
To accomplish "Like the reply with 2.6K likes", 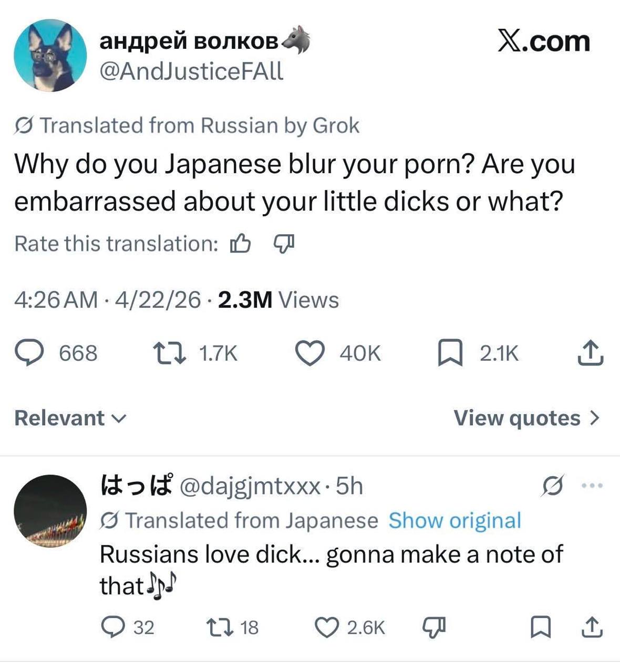I will [x=326, y=627].
